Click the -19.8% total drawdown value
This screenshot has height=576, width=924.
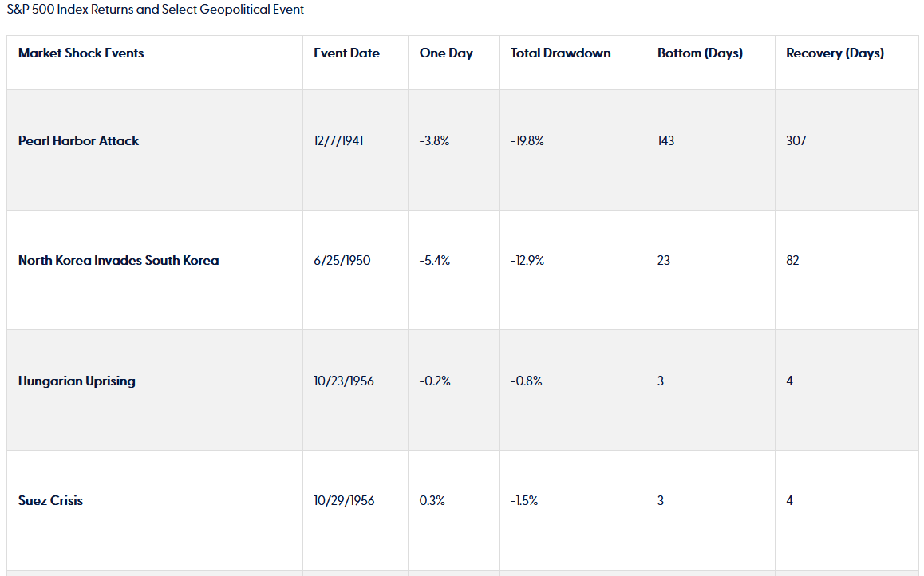click(527, 141)
